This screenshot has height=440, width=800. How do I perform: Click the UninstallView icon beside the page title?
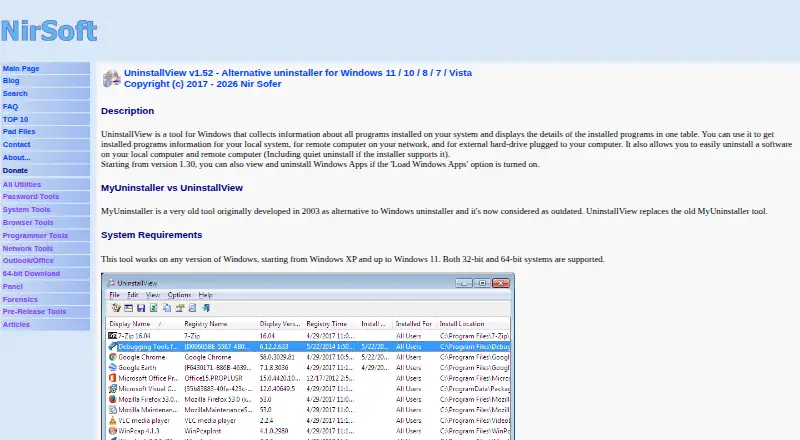111,78
